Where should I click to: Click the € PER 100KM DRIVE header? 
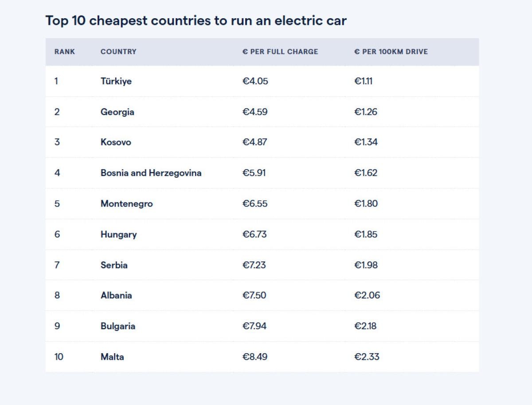point(391,52)
